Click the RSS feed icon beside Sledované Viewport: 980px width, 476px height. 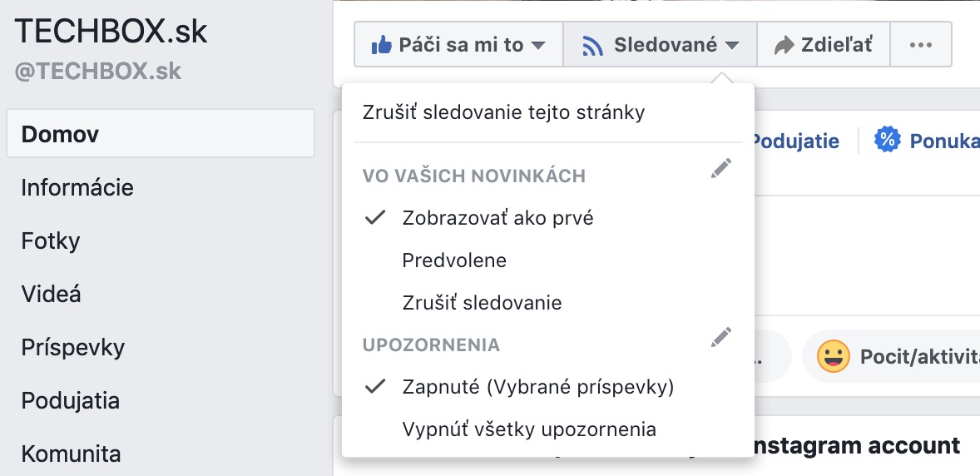[x=591, y=46]
